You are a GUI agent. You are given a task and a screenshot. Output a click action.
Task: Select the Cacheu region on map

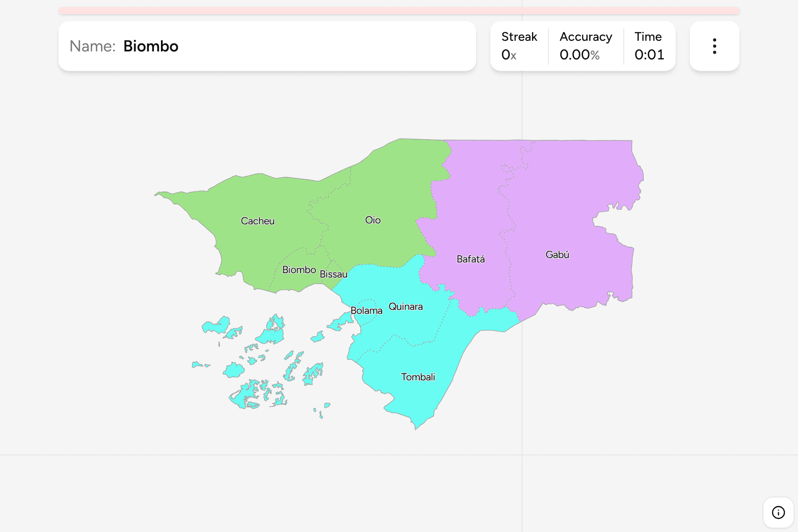(x=258, y=221)
